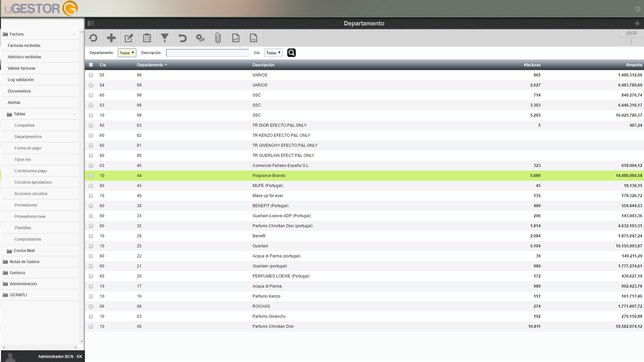Click sidebar scroll-down arrow
Screen dimensions: 644x362
pos(82,342)
